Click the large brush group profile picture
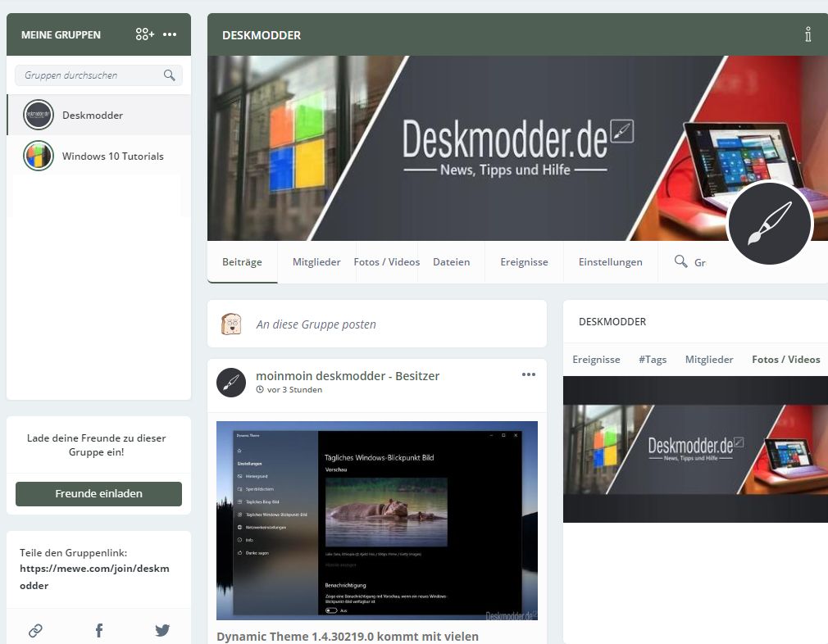Image resolution: width=828 pixels, height=644 pixels. 770,224
